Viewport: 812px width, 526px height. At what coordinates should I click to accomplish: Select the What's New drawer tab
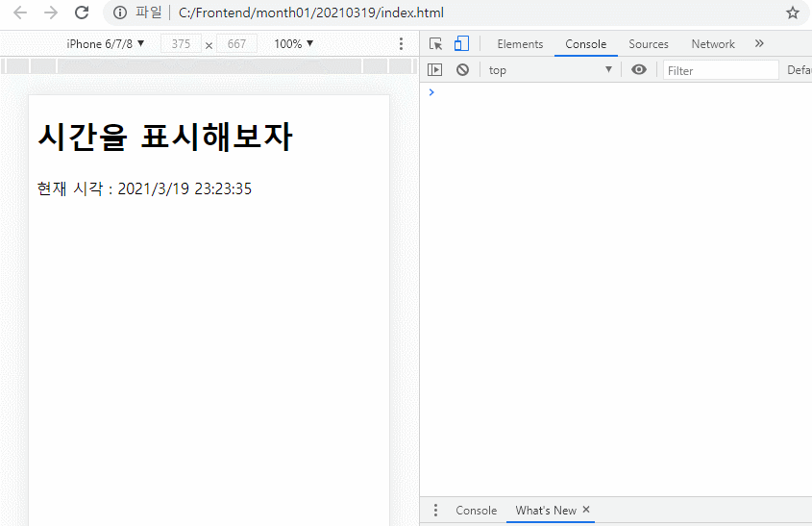pos(546,511)
